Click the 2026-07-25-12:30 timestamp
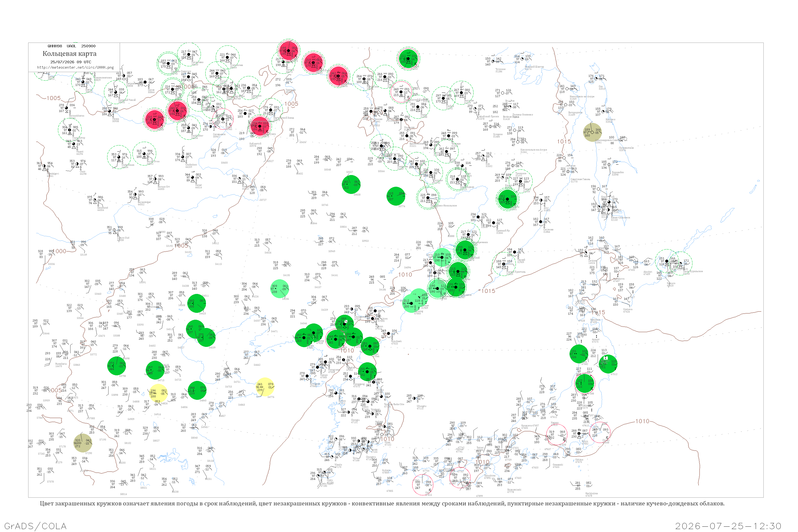 coord(728,526)
